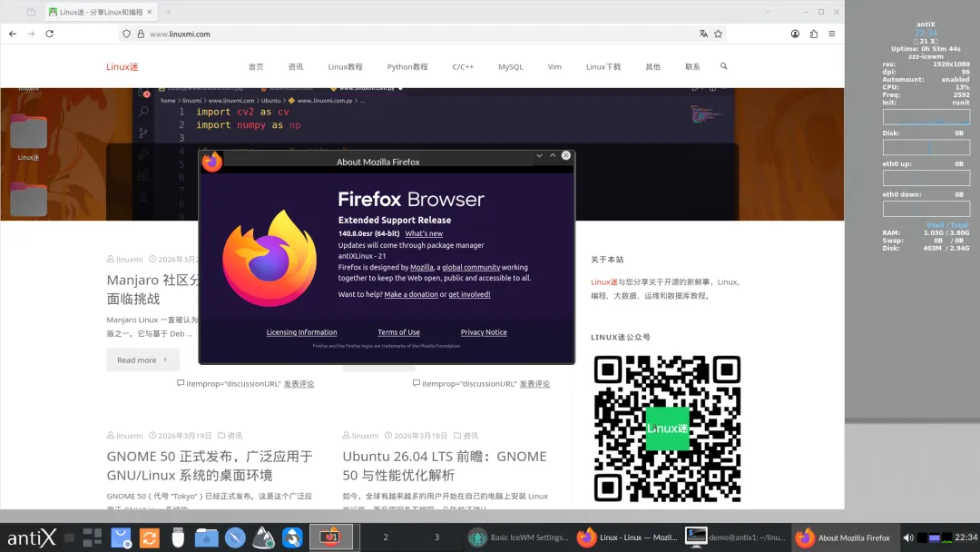Open the 首页 menu item
Viewport: 980px width, 552px height.
[256, 67]
